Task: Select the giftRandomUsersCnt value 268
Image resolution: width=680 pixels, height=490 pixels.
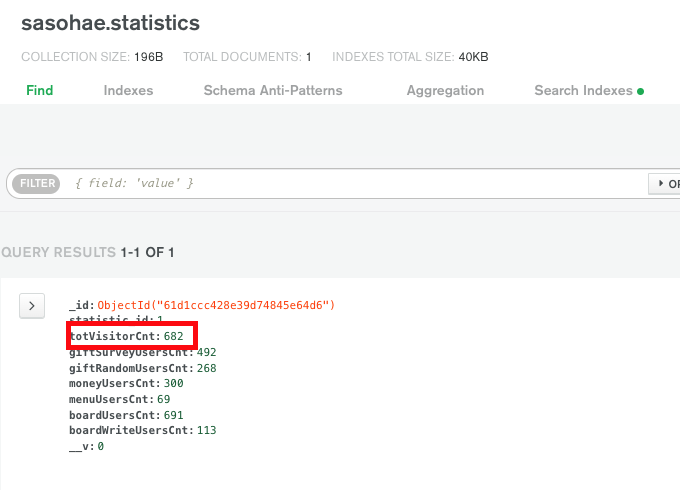Action: pos(206,368)
